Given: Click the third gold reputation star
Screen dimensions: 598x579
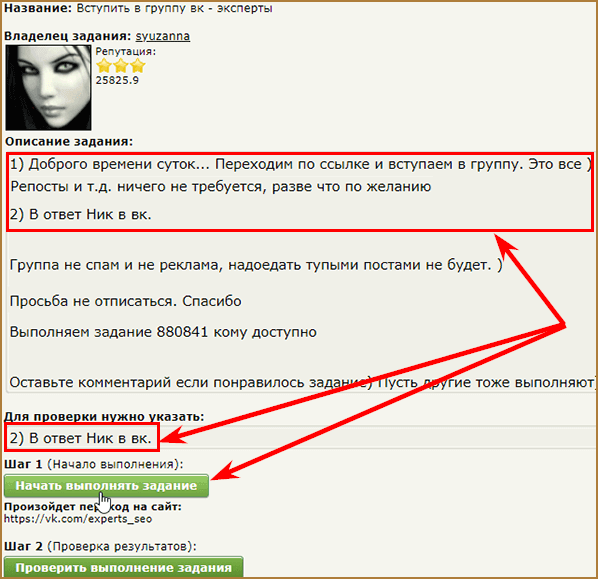Looking at the screenshot, I should point(138,66).
